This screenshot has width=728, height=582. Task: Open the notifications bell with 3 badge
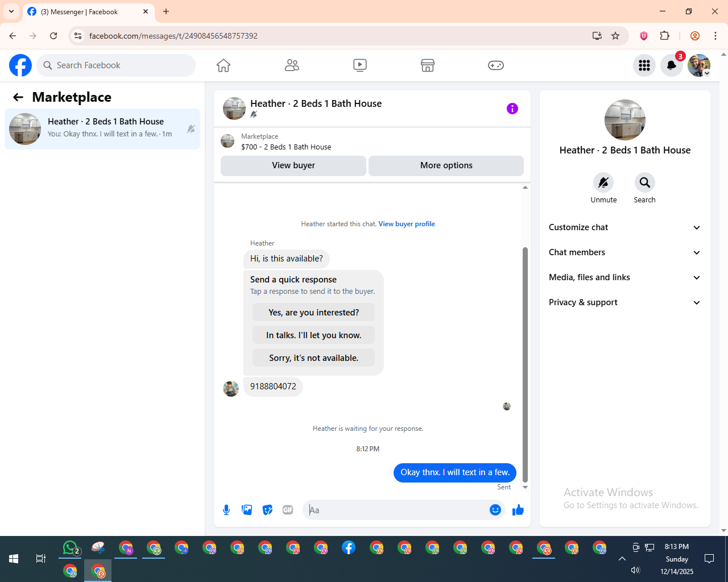pyautogui.click(x=672, y=65)
